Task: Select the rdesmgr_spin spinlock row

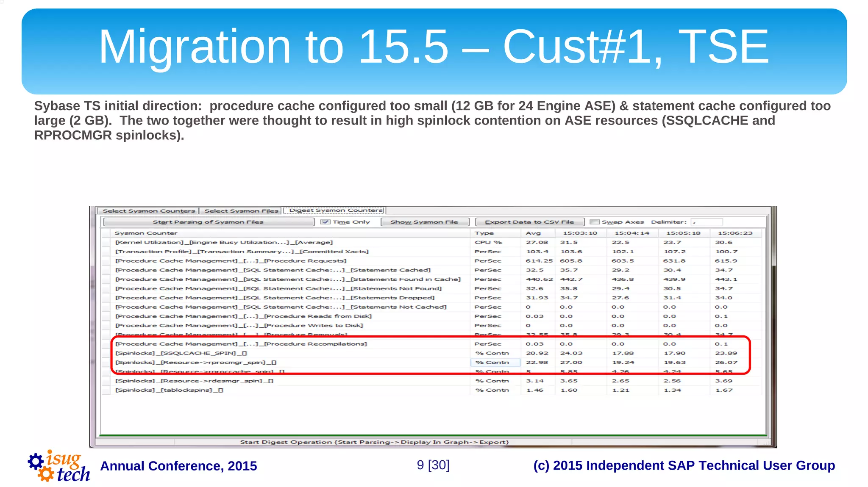Action: pos(431,381)
